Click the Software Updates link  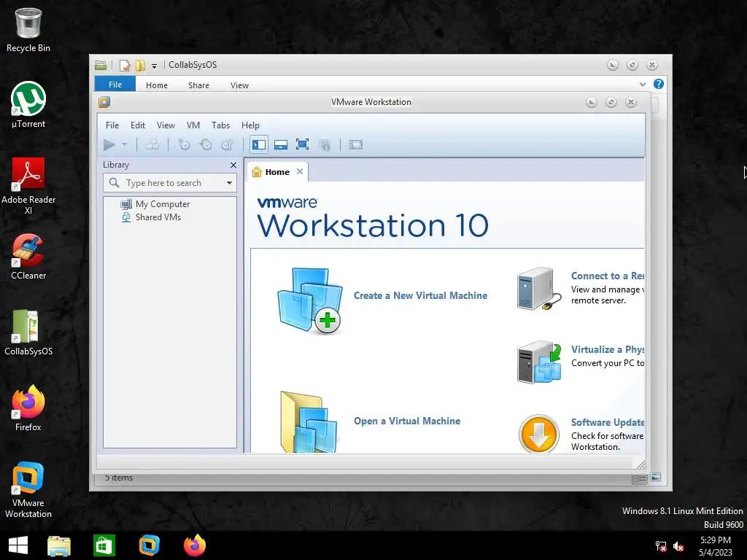pyautogui.click(x=608, y=422)
